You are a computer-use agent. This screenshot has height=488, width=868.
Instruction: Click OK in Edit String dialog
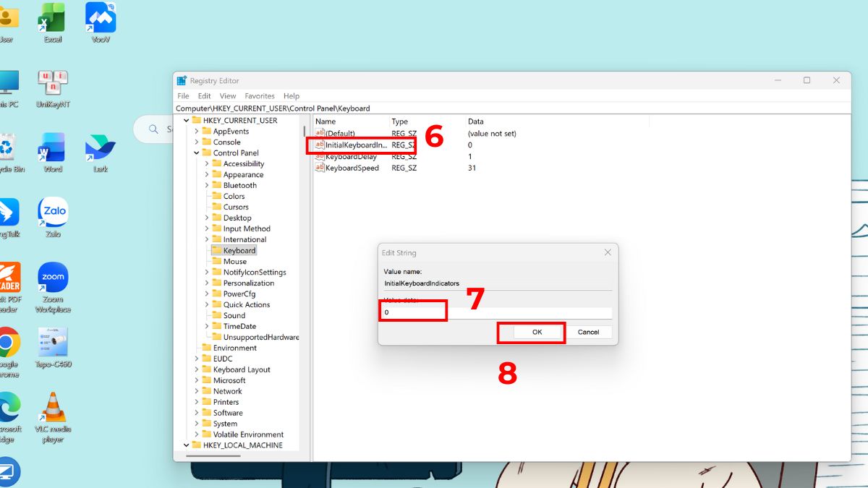point(537,332)
